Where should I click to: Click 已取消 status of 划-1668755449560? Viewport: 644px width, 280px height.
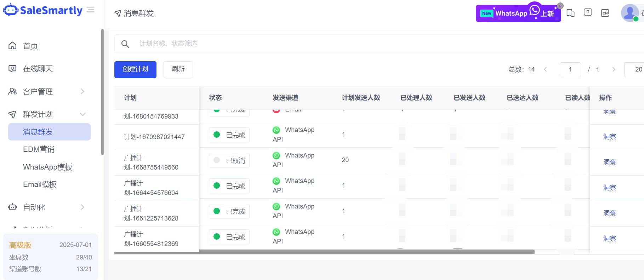pos(229,160)
